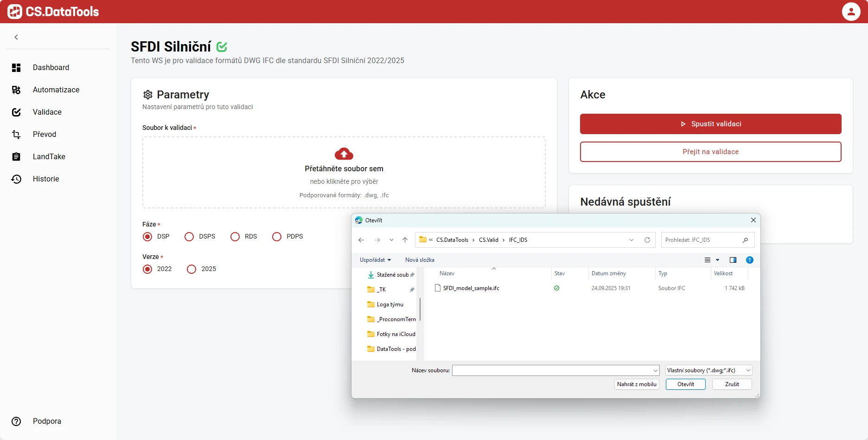Image resolution: width=868 pixels, height=440 pixels.
Task: Click Přejít na validace
Action: [710, 152]
